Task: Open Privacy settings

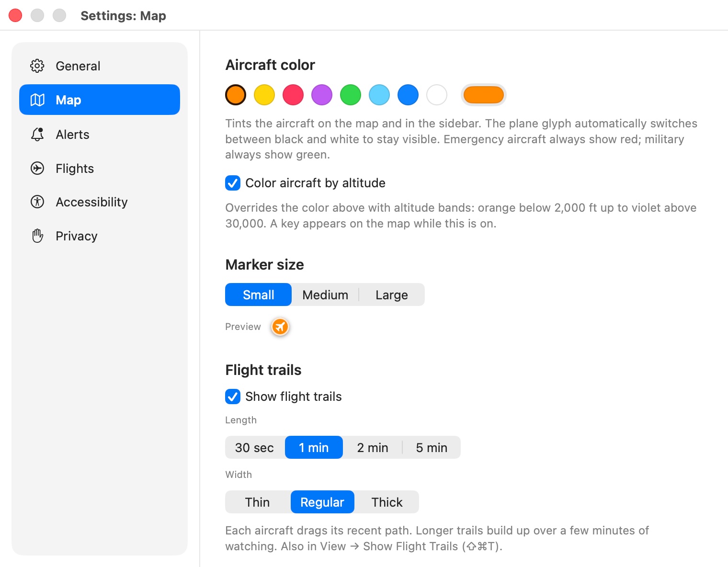Action: pos(100,236)
